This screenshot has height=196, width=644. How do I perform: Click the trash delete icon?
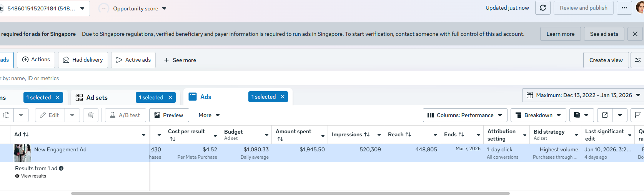click(91, 115)
